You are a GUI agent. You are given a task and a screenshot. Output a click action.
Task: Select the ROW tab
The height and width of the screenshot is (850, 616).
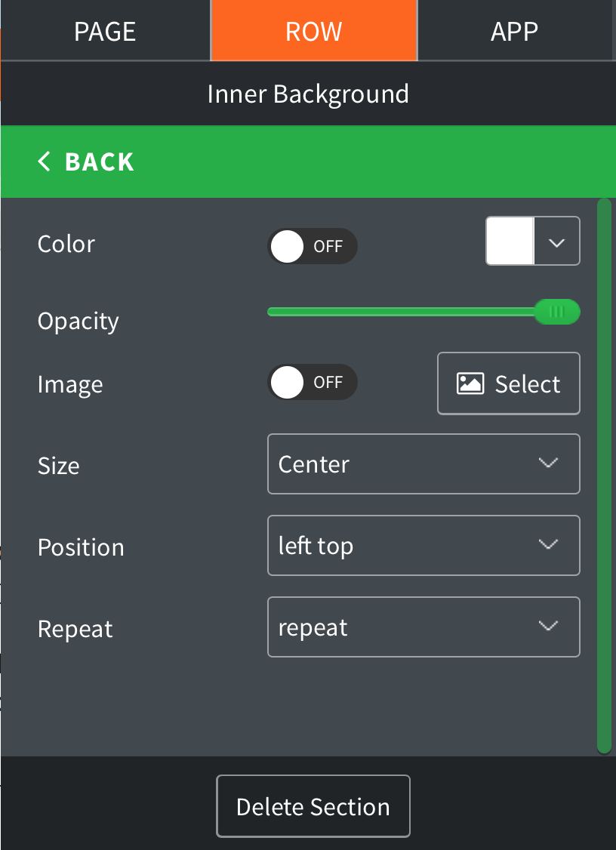click(314, 30)
